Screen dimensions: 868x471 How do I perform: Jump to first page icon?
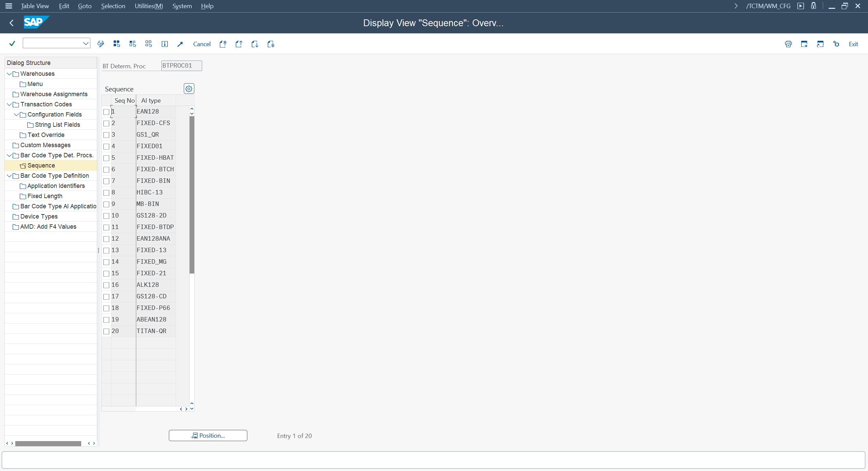(x=223, y=44)
